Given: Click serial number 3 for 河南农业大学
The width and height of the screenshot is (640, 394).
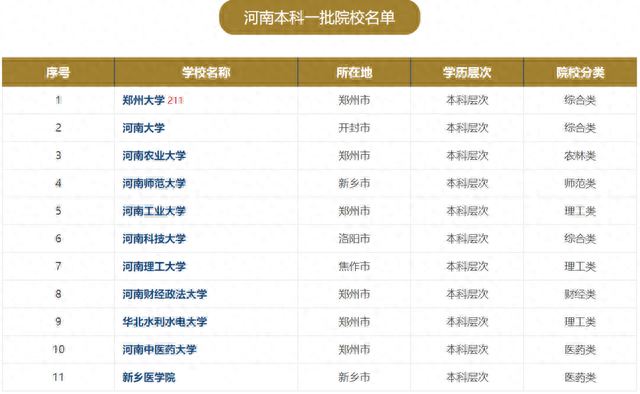Looking at the screenshot, I should point(58,156).
